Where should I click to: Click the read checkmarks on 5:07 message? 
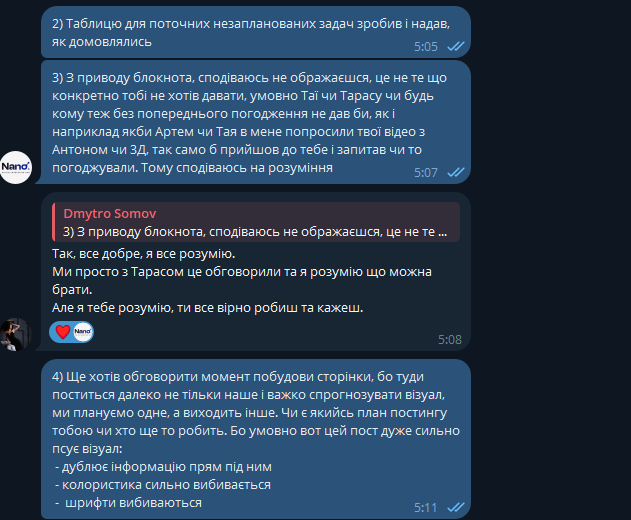456,172
